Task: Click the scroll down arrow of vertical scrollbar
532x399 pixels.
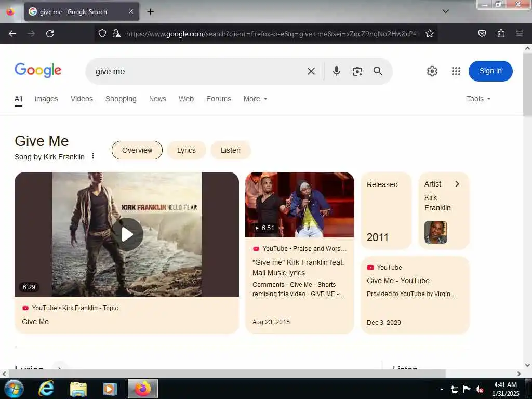Action: (x=527, y=365)
